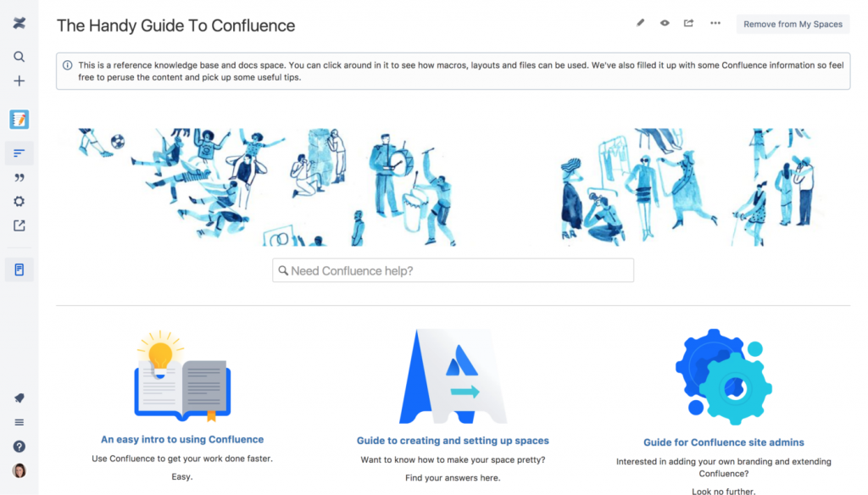Share this page using the share icon
This screenshot has height=495, width=868.
point(689,24)
